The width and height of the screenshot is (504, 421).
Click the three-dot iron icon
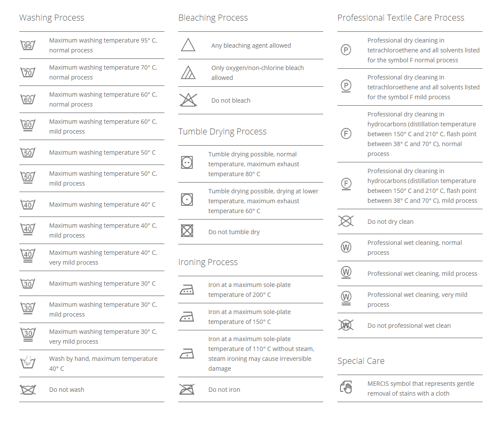pos(187,290)
